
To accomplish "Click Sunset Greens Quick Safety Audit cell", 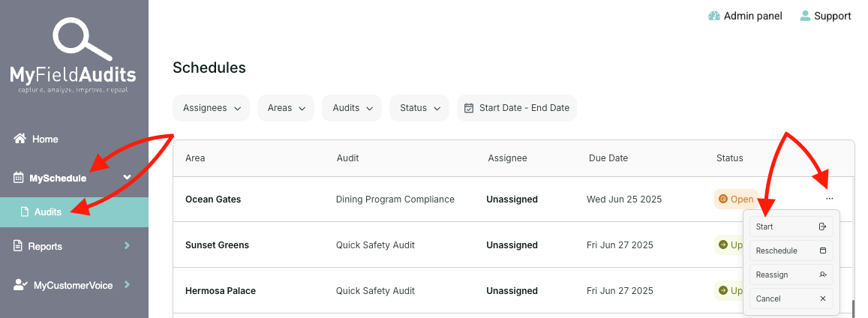I will click(375, 245).
